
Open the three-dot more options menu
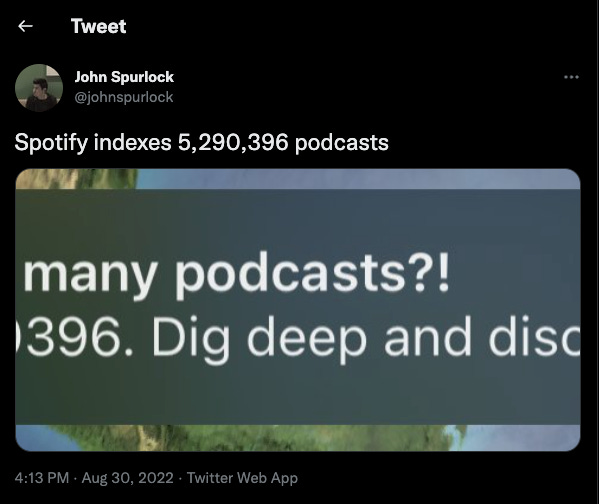[x=571, y=77]
